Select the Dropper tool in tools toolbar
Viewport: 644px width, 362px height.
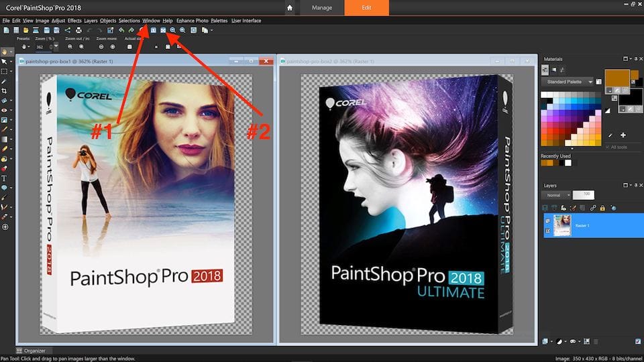coord(4,81)
